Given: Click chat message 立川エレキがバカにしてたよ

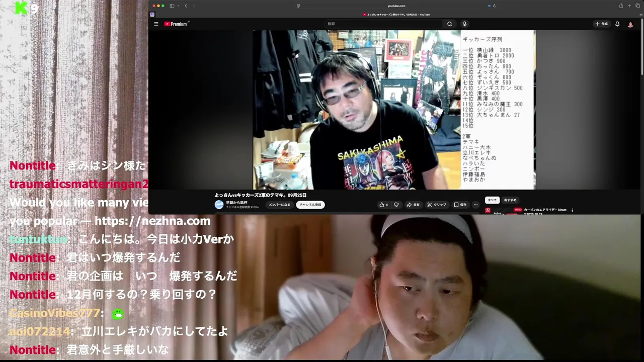Looking at the screenshot, I should [x=155, y=331].
